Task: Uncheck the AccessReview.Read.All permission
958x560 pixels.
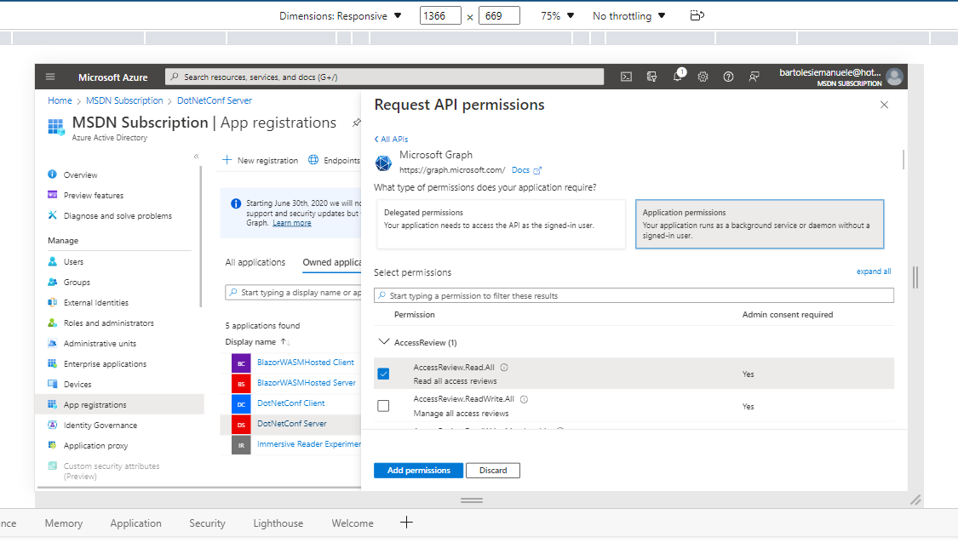Action: 383,374
